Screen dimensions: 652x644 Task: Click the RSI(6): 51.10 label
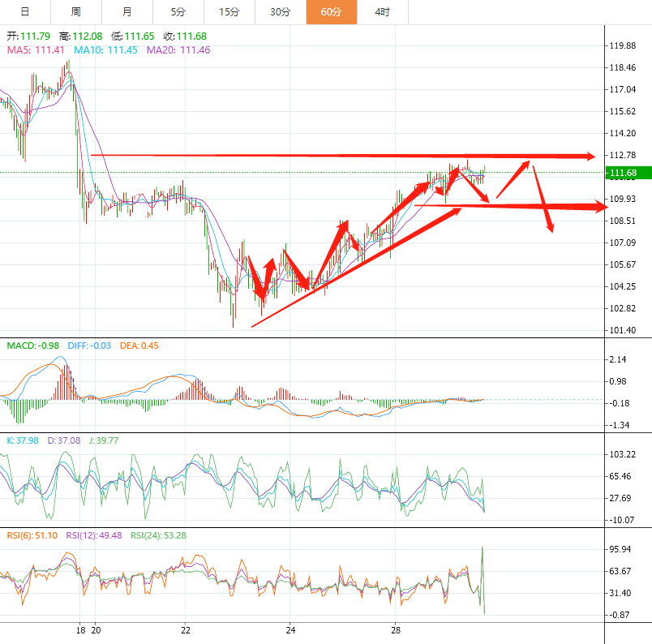click(x=32, y=535)
